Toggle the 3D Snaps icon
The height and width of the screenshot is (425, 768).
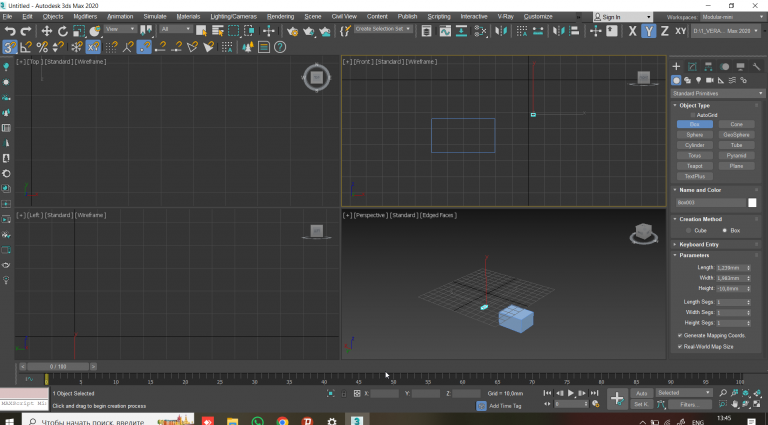click(x=10, y=47)
